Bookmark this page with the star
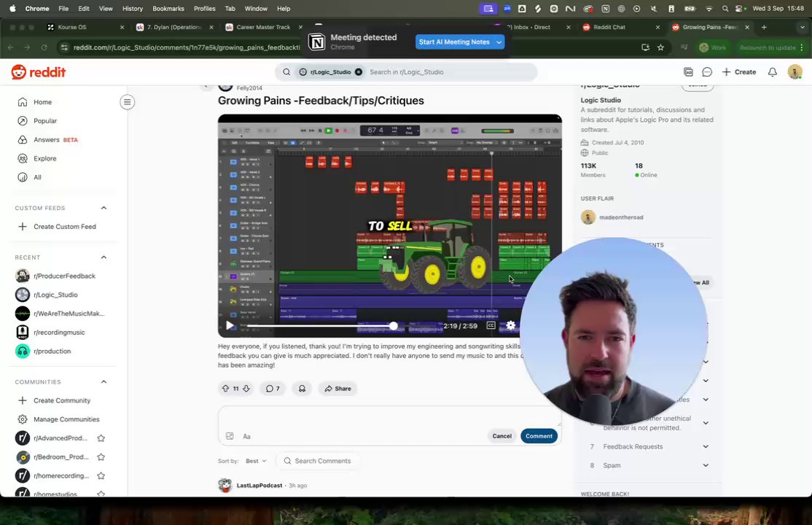 pyautogui.click(x=660, y=47)
